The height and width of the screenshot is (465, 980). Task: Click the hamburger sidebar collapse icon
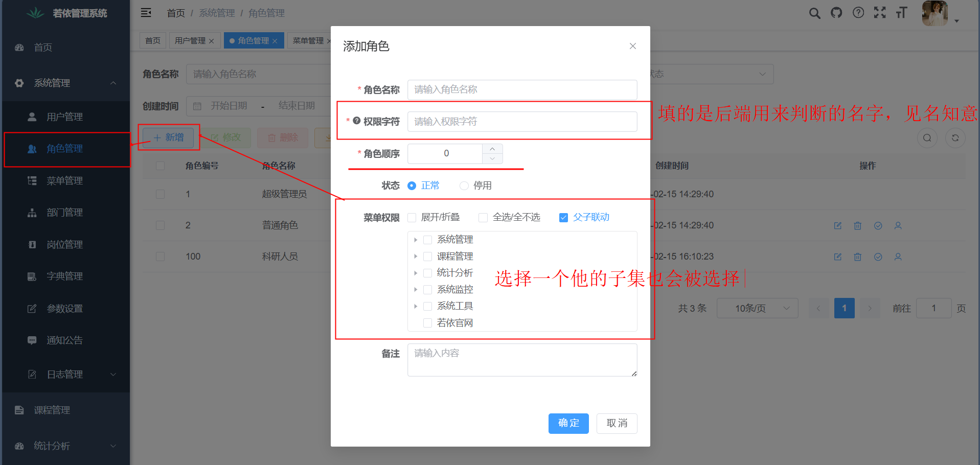tap(146, 12)
